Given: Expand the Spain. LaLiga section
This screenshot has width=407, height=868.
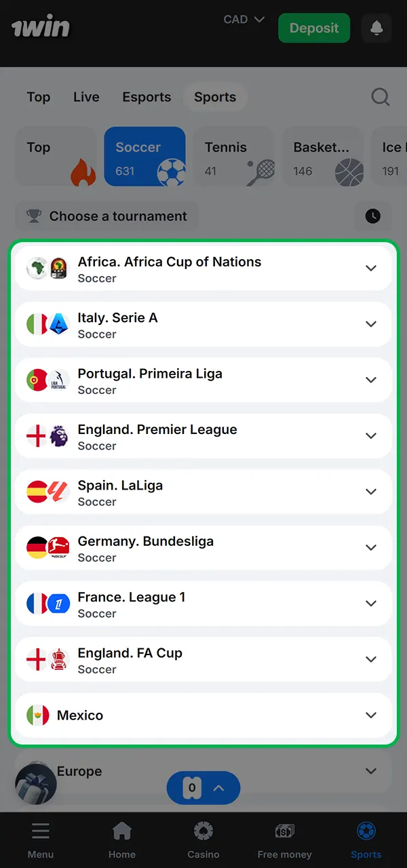Looking at the screenshot, I should tap(371, 492).
